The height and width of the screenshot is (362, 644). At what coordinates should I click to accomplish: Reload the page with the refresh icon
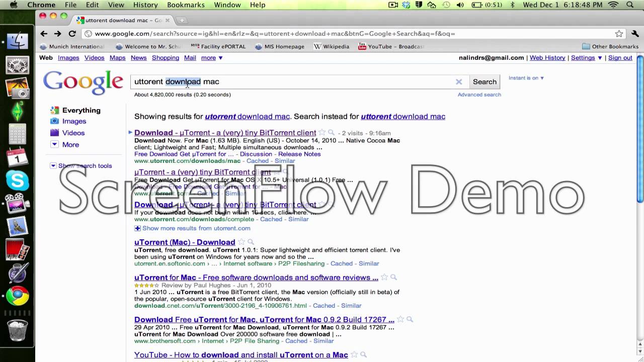tap(72, 34)
